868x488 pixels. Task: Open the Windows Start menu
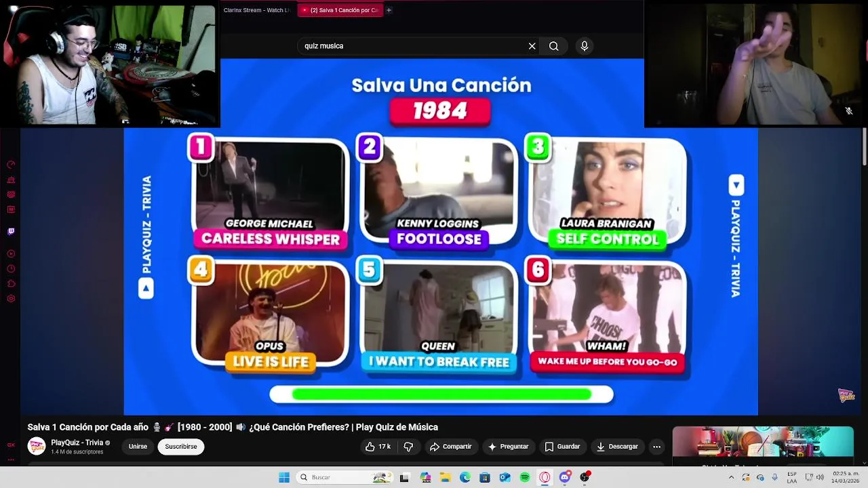284,477
